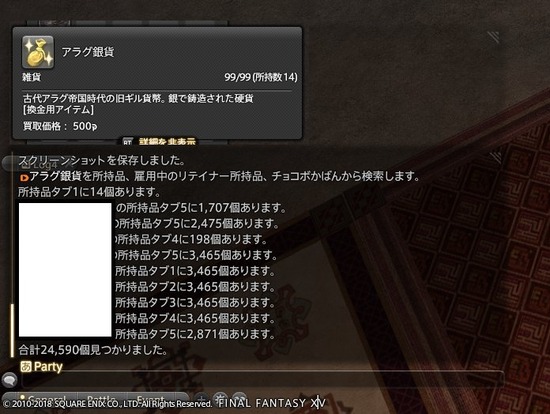Click the chat log vertical scrollbar
Viewport: 550px width, 414px height.
(x=12, y=254)
